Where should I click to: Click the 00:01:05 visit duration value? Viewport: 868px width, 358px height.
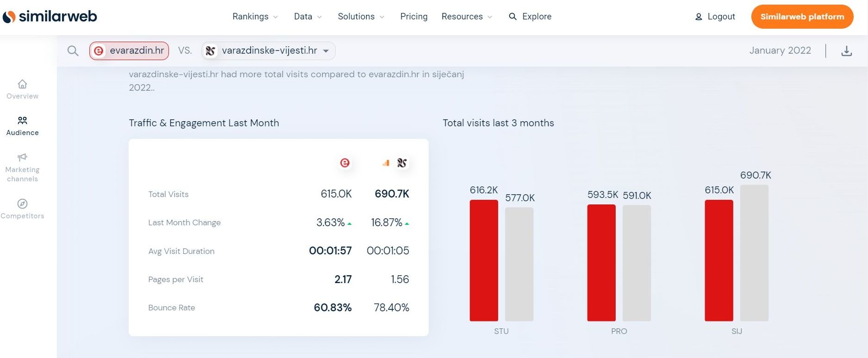pos(388,251)
